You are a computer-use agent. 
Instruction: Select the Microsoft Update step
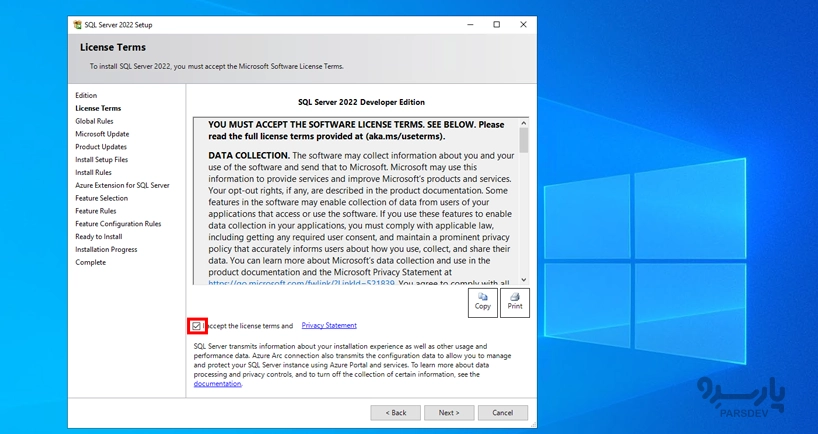[102, 134]
